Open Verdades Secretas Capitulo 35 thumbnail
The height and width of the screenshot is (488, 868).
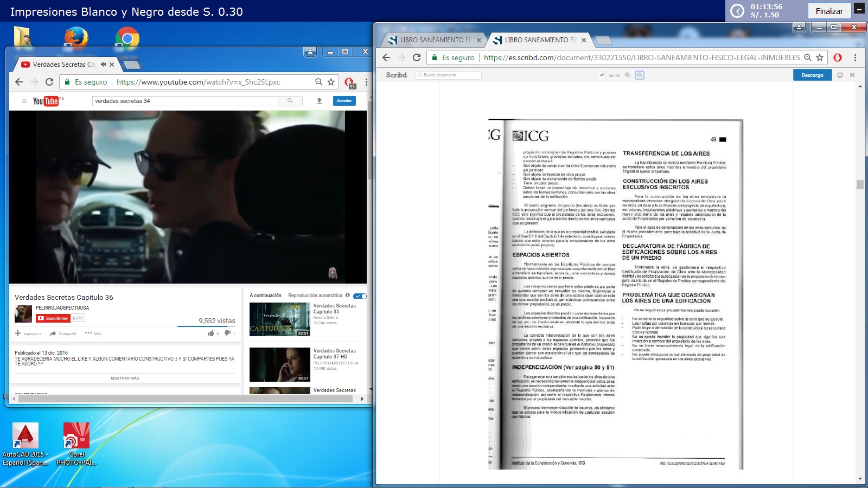[279, 319]
